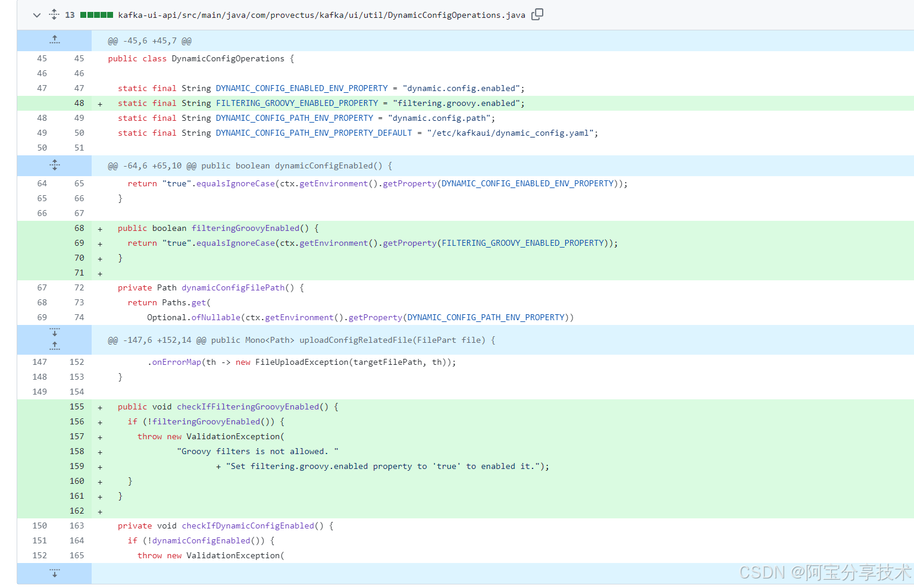Image resolution: width=914 pixels, height=588 pixels.
Task: Click DYNAMIC_CONFIG_PATH_ENV_PROPERTY_DEFAULT constant
Action: coord(314,133)
